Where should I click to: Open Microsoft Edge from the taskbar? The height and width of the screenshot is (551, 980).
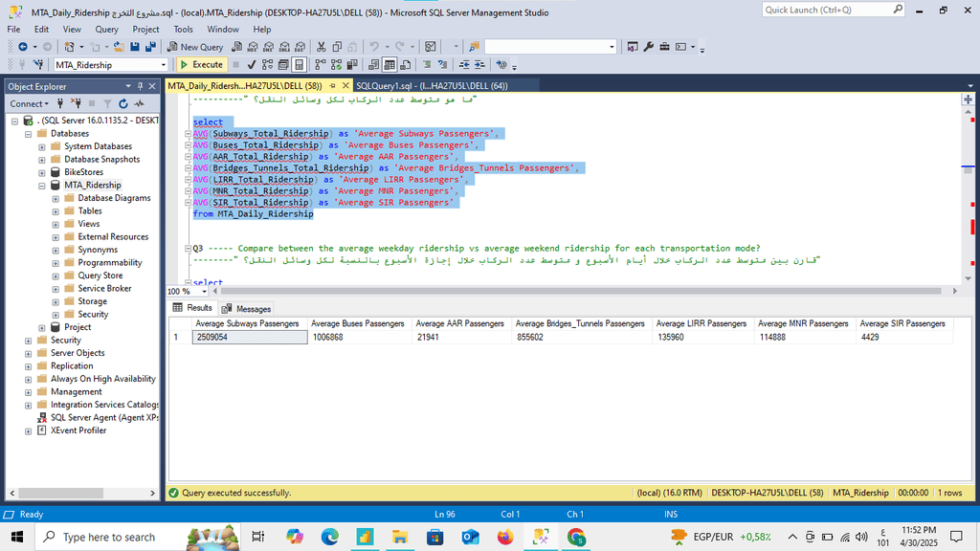tap(330, 537)
